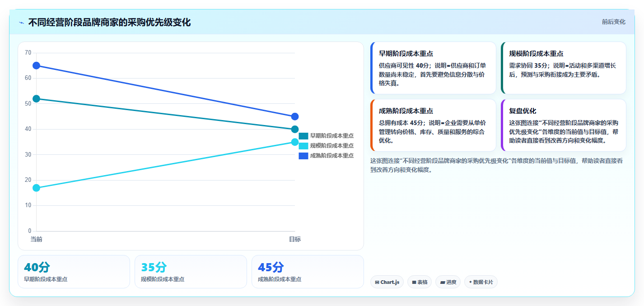Click 早期阶段成本重点 label under 40分
The width and height of the screenshot is (644, 306).
(46, 279)
